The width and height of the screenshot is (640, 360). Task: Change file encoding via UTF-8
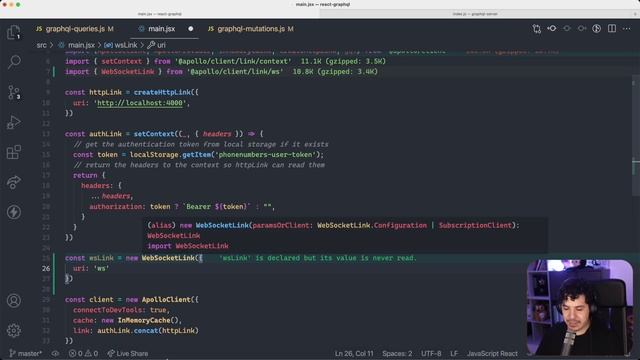(431, 353)
